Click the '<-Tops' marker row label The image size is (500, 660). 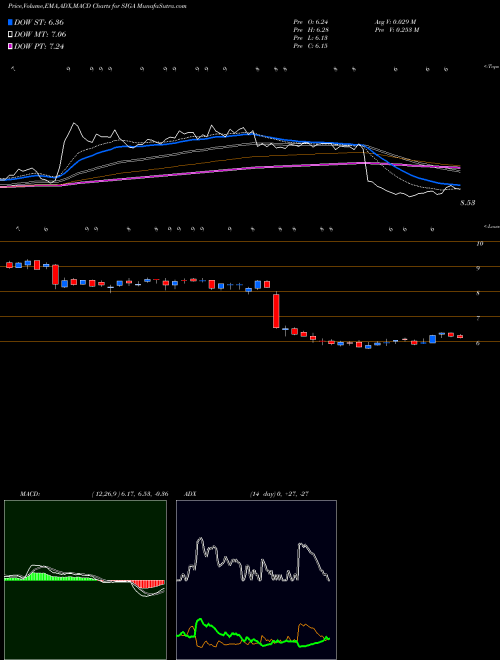(491, 67)
